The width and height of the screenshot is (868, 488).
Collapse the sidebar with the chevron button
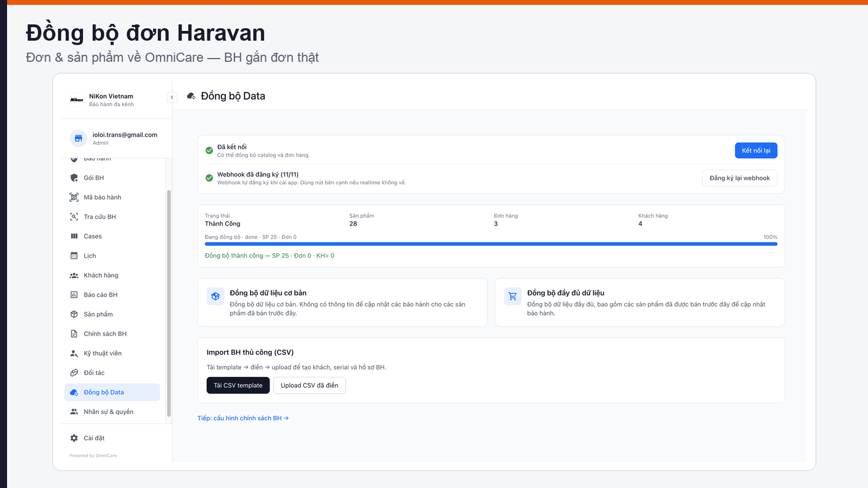point(172,98)
